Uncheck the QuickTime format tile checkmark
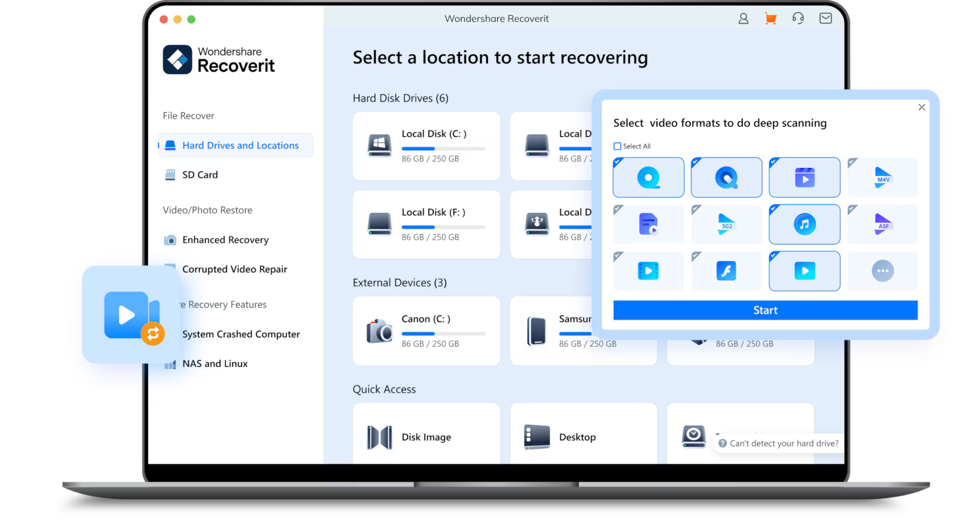The height and width of the screenshot is (521, 980). (618, 161)
